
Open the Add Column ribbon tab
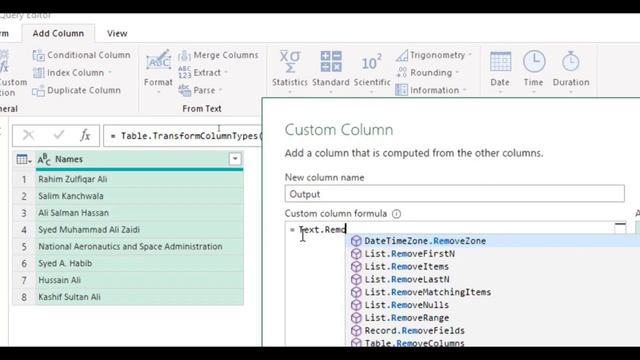58,33
